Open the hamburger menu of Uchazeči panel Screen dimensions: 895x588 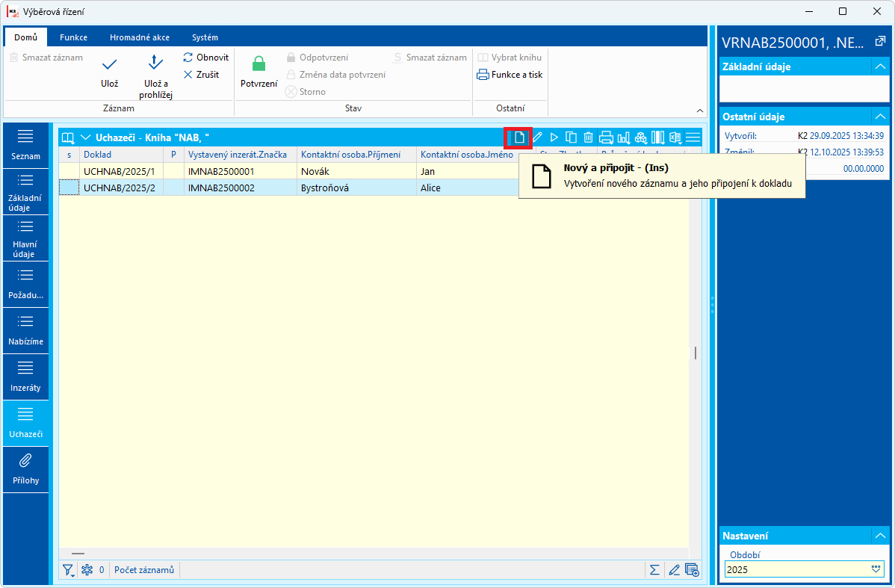tap(693, 137)
